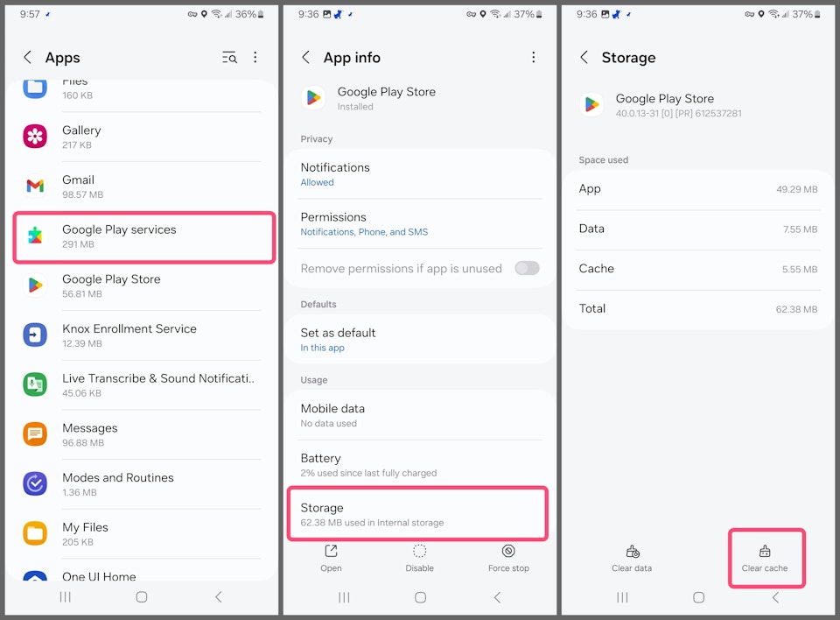Tap the In this app link
This screenshot has height=620, width=840.
pyautogui.click(x=323, y=348)
